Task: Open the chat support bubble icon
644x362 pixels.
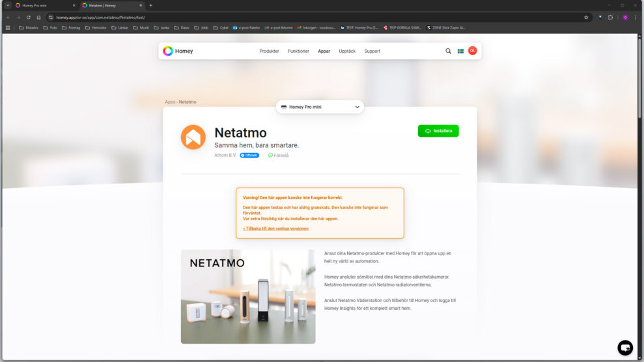Action: [625, 348]
